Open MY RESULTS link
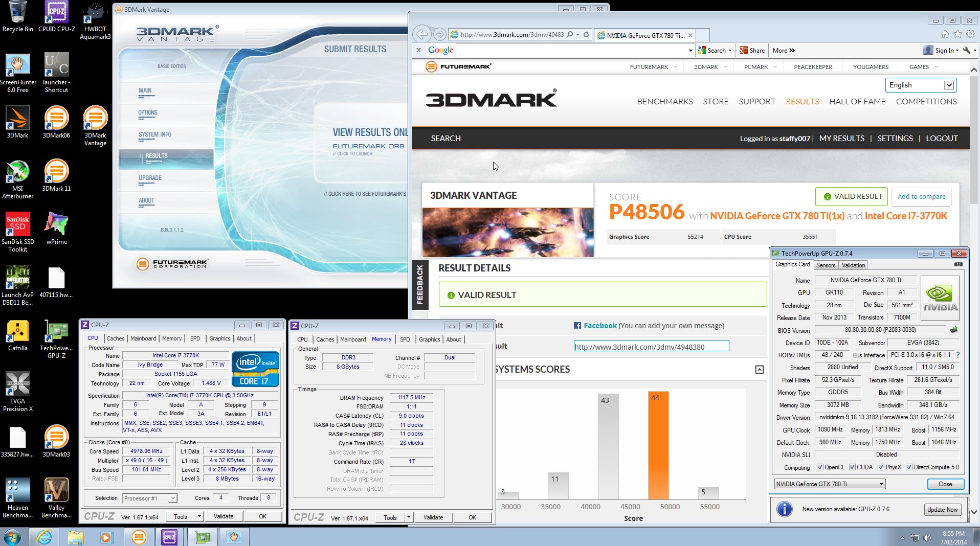 [x=841, y=139]
